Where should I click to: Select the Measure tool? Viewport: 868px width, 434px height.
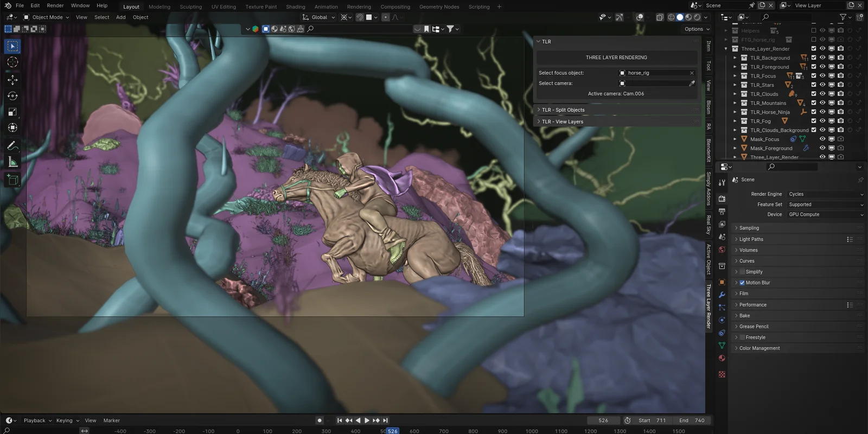(x=12, y=162)
